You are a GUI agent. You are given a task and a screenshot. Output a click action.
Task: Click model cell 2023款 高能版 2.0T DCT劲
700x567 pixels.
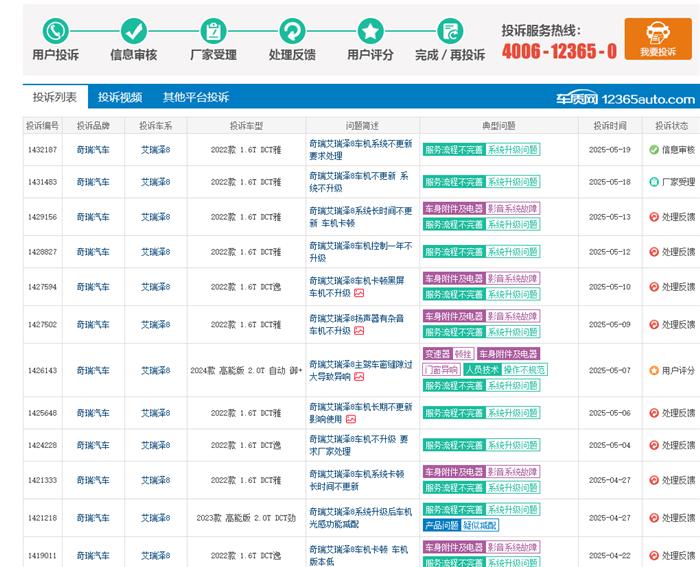click(x=246, y=518)
